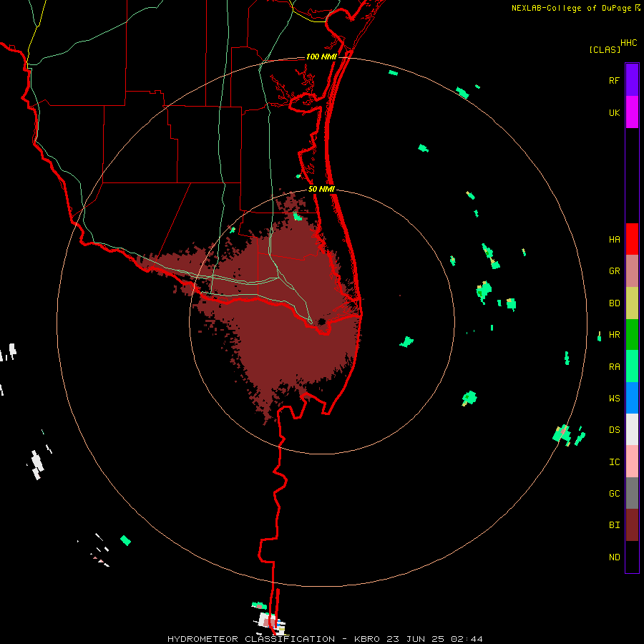This screenshot has height=644, width=644.
Task: Click the "NEXLAB-College of DuPage" credit text
Action: coord(571,8)
